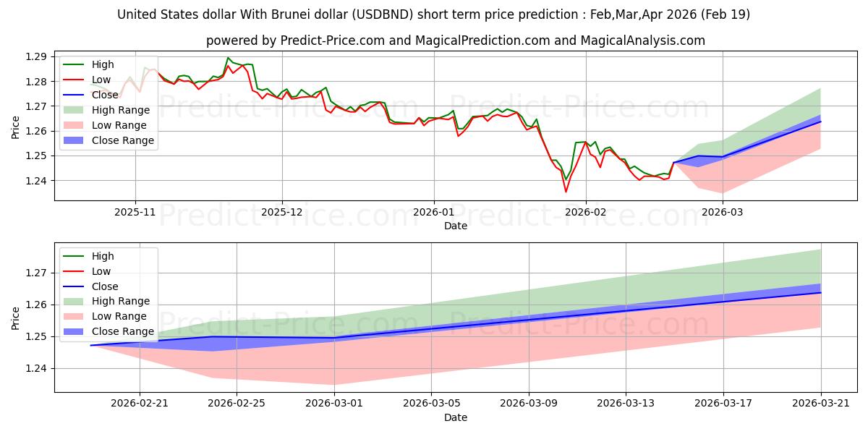Click the powered by Predict-Price.com subtitle
868x434 pixels.
coord(456,41)
